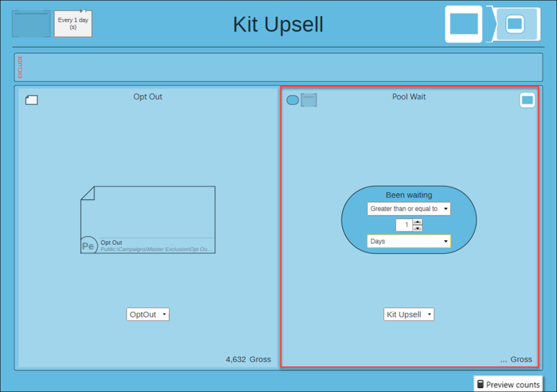Screen dimensions: 557x392
Task: Click the Been waiting label
Action: tap(409, 195)
